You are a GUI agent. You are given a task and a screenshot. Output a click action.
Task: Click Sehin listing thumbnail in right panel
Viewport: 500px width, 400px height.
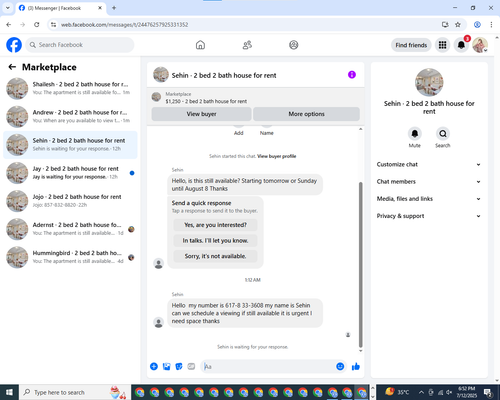429,82
